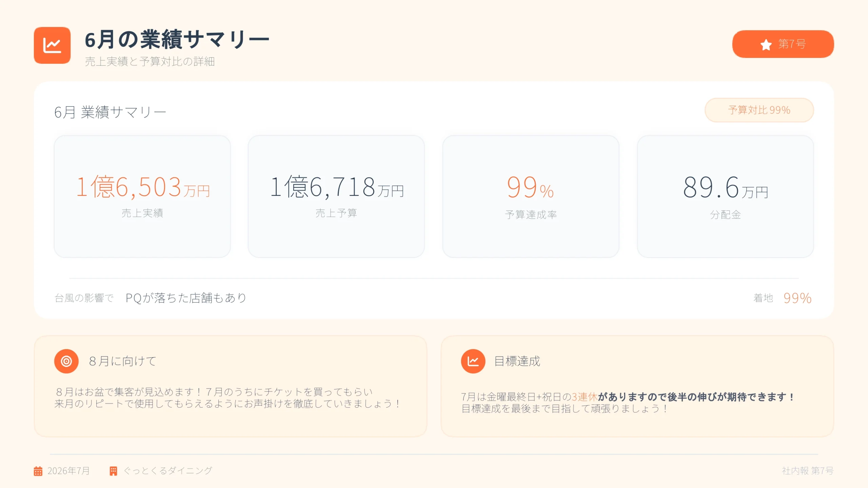Click the PQが落ちた店舗もあり note
The width and height of the screenshot is (868, 488).
186,298
